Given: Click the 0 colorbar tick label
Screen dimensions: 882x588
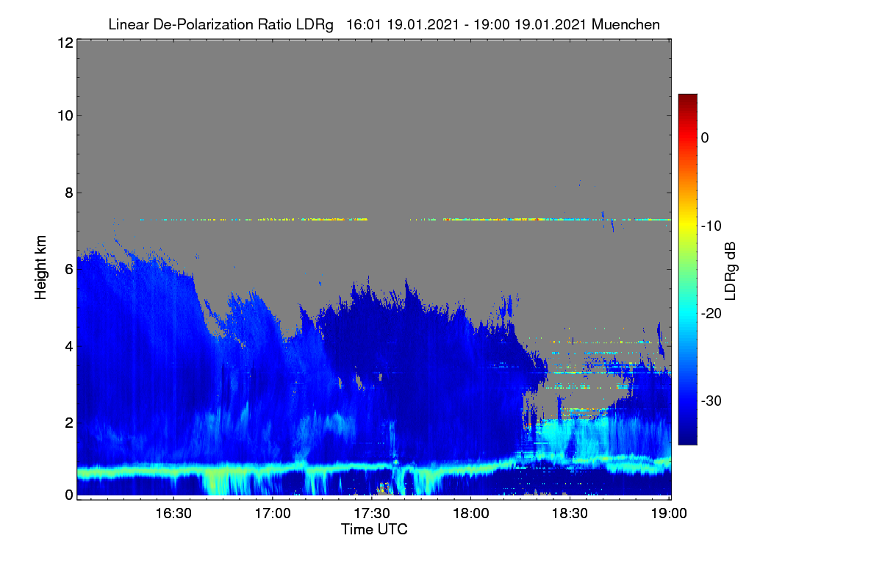Looking at the screenshot, I should (705, 137).
